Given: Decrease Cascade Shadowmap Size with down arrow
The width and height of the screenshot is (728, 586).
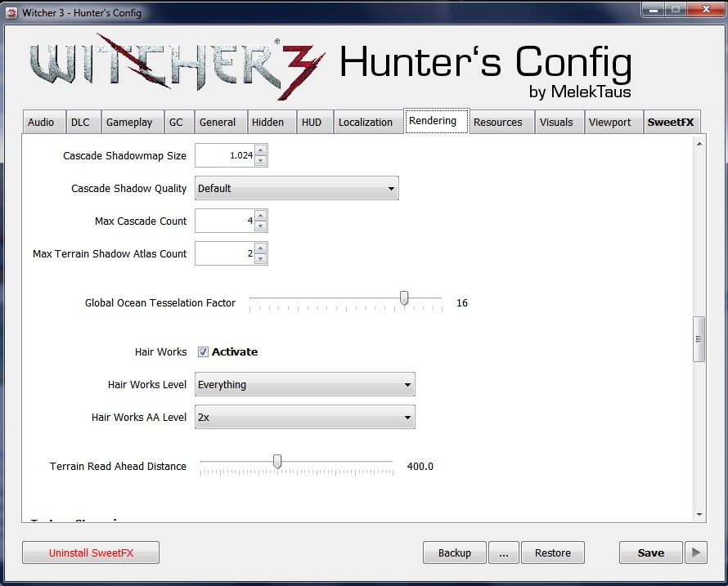Looking at the screenshot, I should click(x=260, y=160).
